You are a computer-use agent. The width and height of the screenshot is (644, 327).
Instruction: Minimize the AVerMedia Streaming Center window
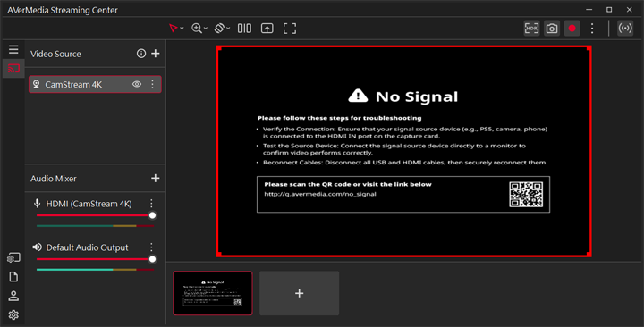click(589, 10)
